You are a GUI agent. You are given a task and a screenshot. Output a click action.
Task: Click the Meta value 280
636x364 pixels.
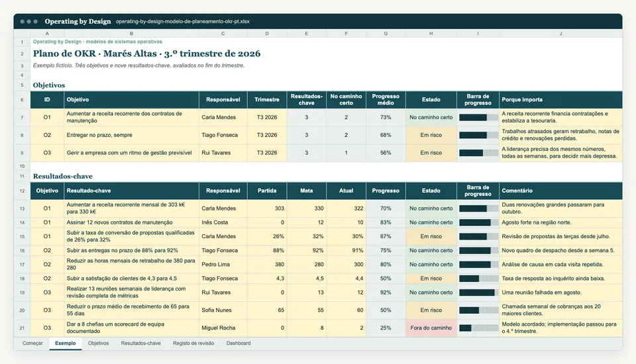(306, 265)
